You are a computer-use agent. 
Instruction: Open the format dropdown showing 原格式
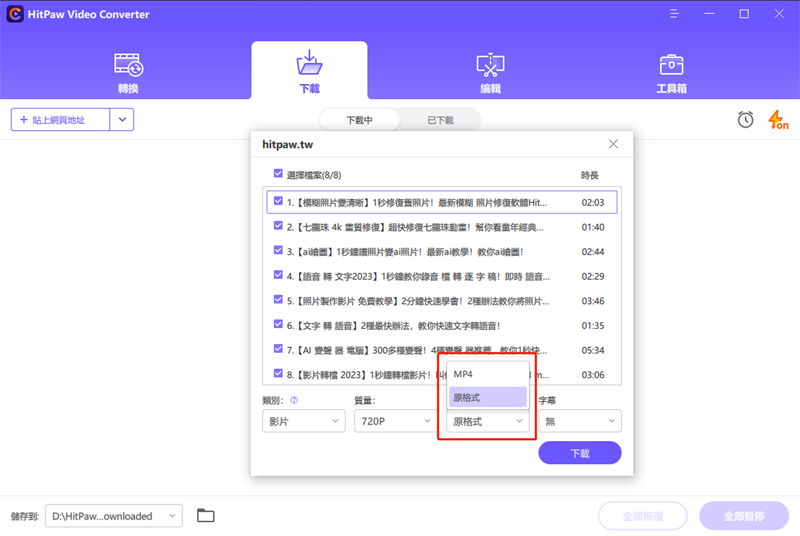click(x=488, y=421)
